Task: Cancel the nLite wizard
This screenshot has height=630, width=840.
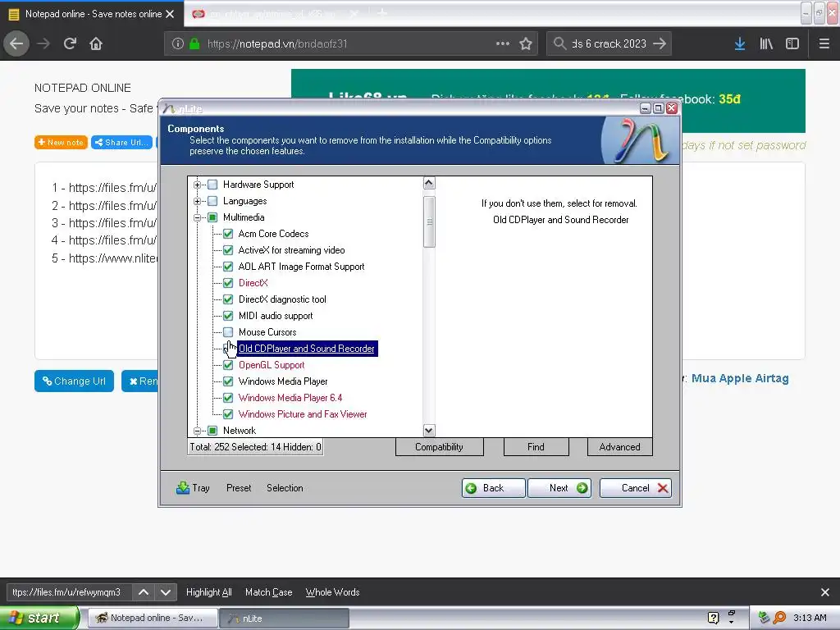Action: click(636, 488)
